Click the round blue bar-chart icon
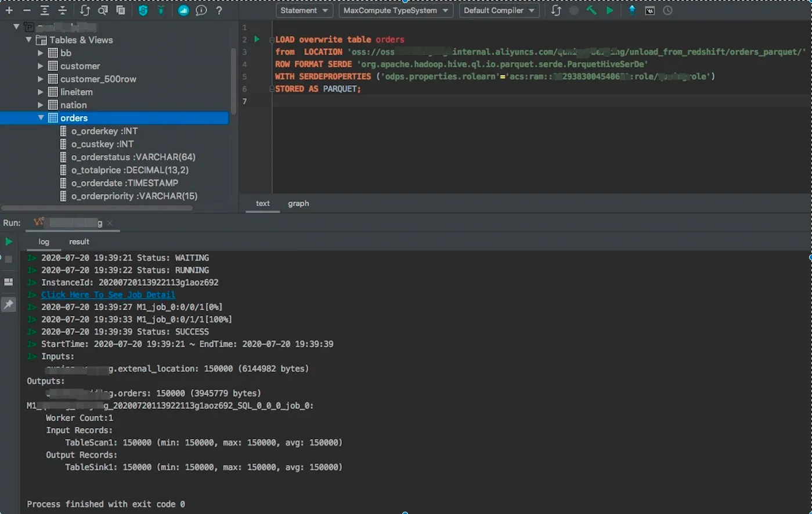812x514 pixels. pyautogui.click(x=183, y=10)
